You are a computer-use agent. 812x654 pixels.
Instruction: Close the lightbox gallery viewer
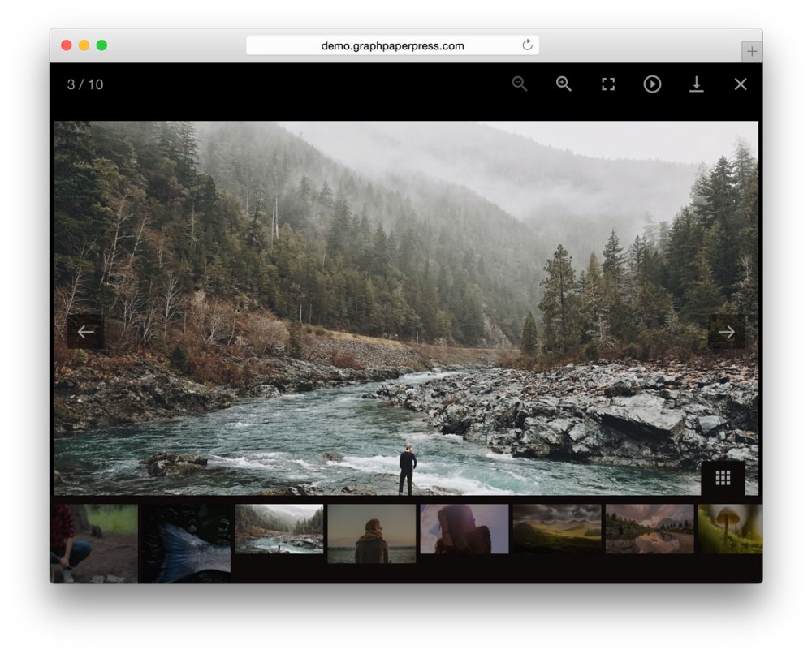pos(741,84)
